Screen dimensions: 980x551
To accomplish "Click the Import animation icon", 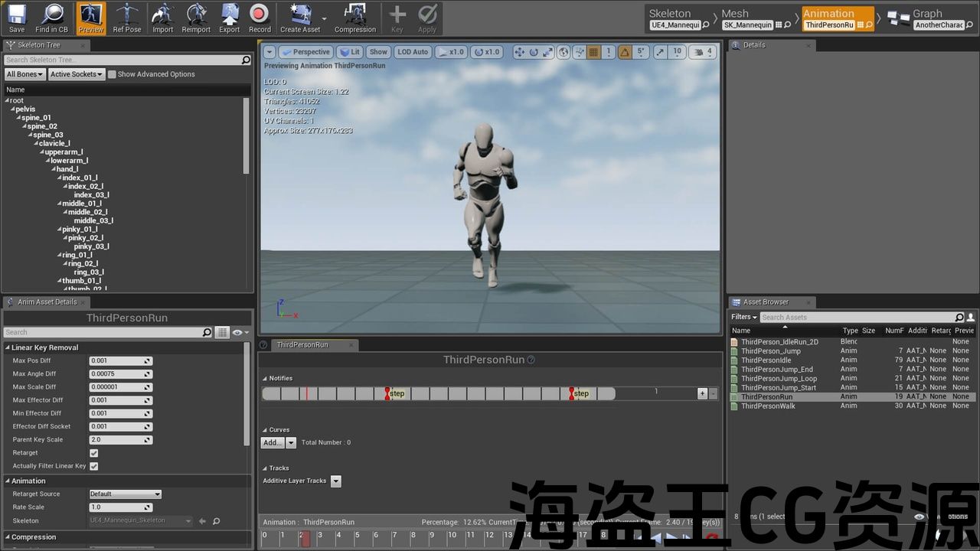I will click(162, 18).
